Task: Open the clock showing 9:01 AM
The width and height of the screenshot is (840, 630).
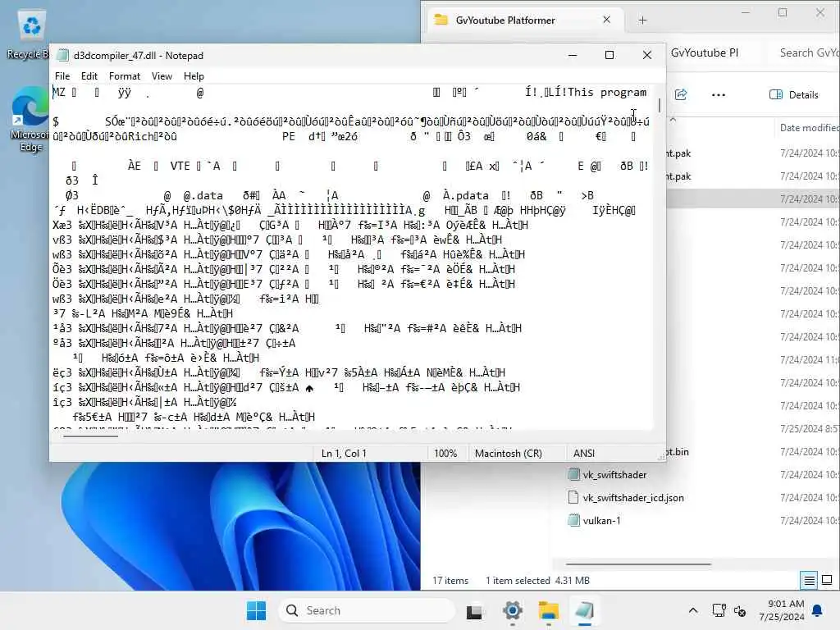Action: pos(782,610)
